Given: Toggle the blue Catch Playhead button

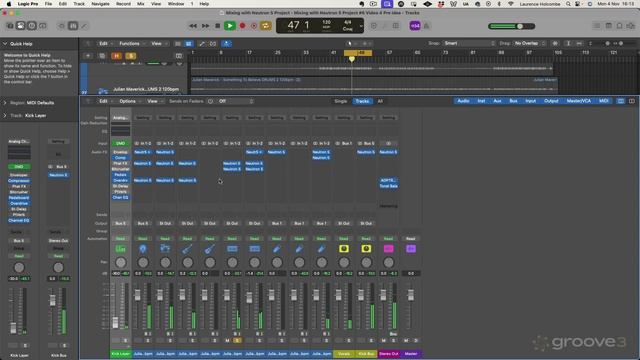Looking at the screenshot, I should (227, 44).
